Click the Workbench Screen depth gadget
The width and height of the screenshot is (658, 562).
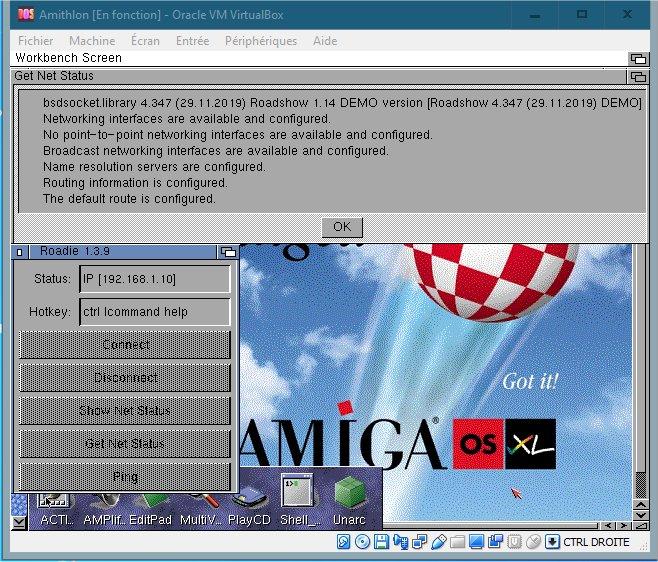[x=638, y=59]
